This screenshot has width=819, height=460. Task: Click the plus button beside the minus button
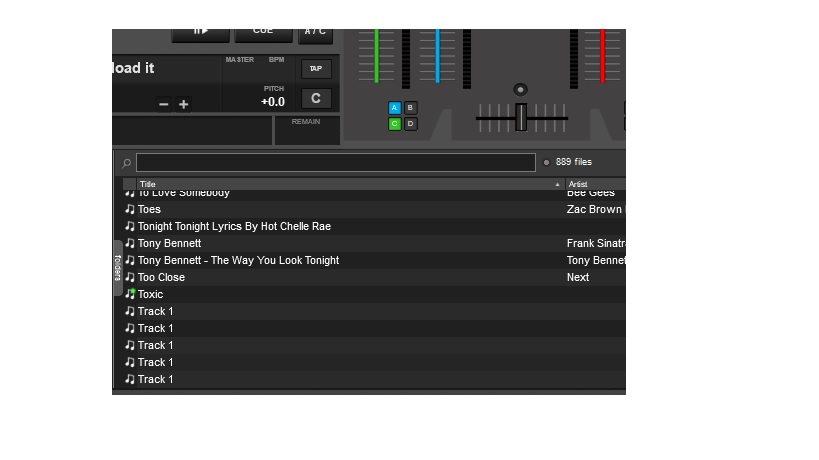(183, 104)
